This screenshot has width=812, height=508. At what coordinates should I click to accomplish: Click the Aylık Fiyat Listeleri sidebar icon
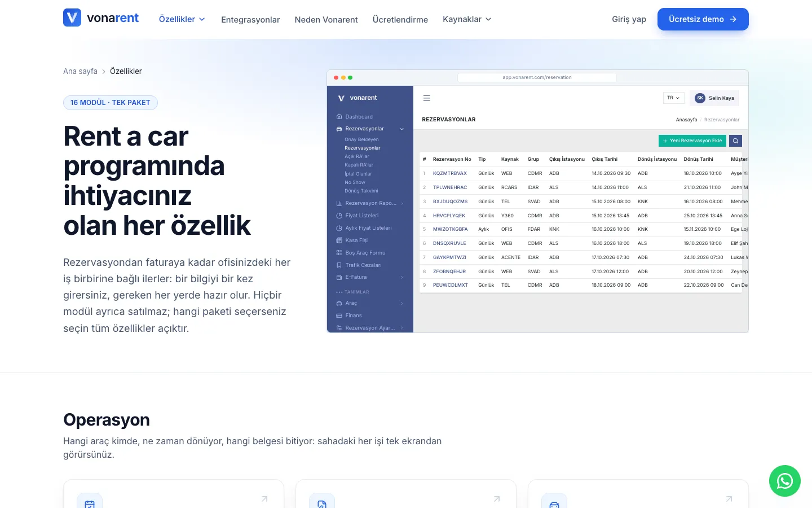click(x=339, y=228)
